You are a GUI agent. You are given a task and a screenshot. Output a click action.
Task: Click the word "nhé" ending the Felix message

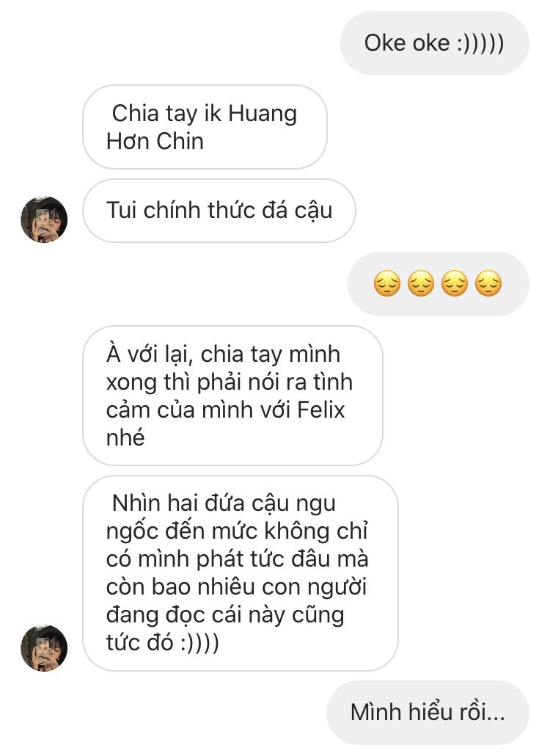pos(125,437)
